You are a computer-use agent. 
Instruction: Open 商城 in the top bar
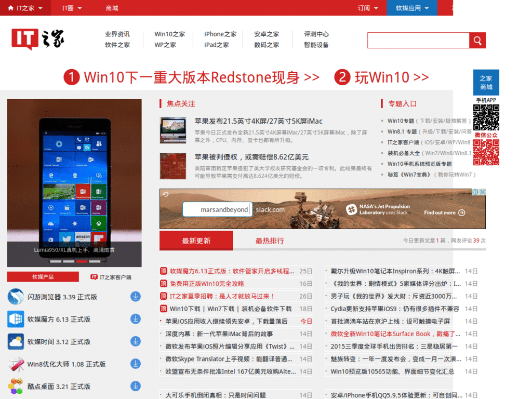pyautogui.click(x=112, y=8)
